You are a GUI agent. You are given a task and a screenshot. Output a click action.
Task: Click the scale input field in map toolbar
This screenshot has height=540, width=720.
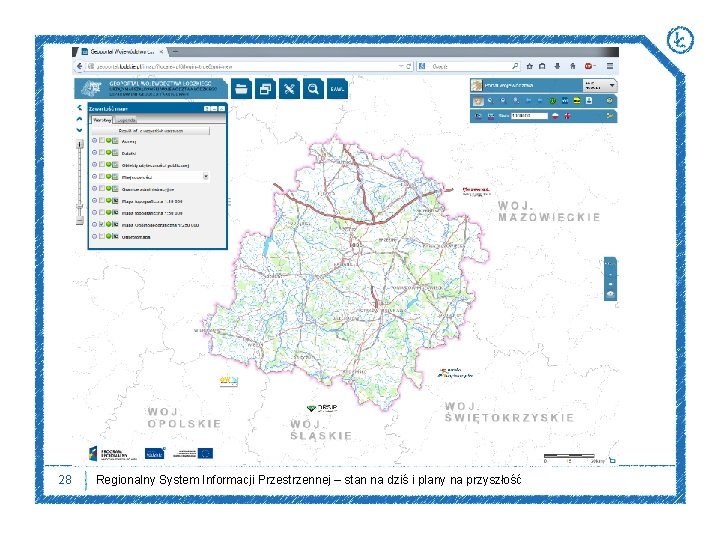(x=529, y=116)
